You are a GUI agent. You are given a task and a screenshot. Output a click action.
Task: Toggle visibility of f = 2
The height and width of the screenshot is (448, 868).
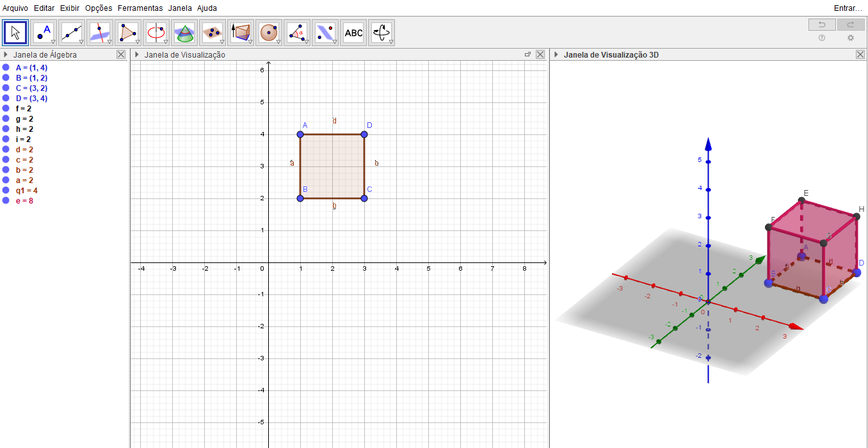[6, 108]
